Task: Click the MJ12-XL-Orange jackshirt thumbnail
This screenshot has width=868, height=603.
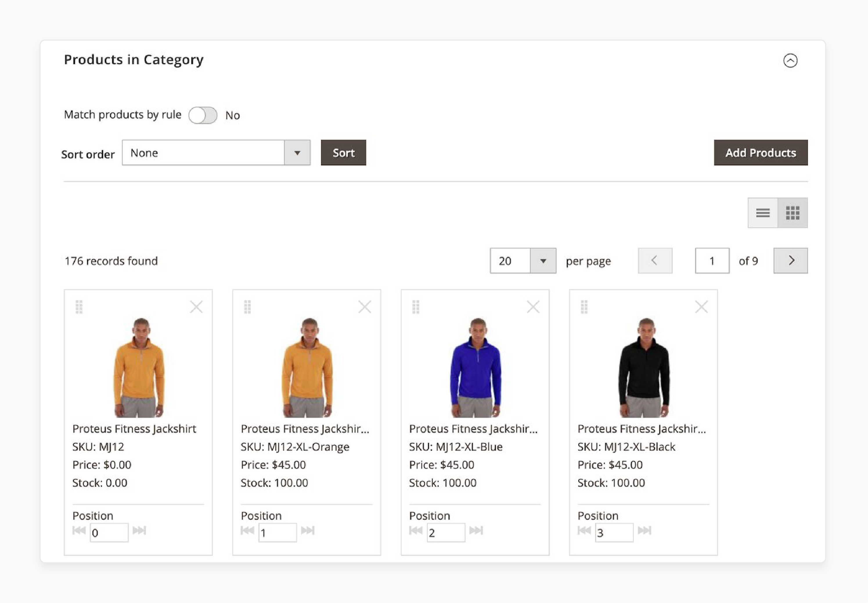Action: click(307, 368)
